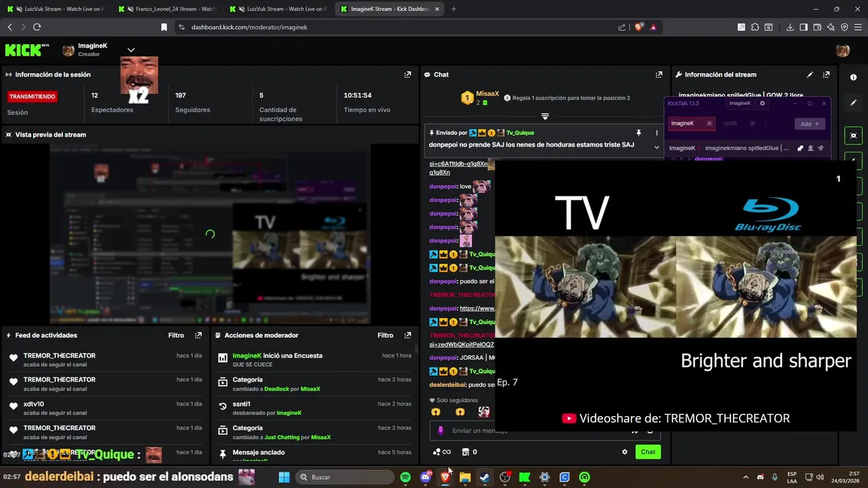Expand the pinned message chevron
The width and height of the screenshot is (868, 488).
click(656, 147)
